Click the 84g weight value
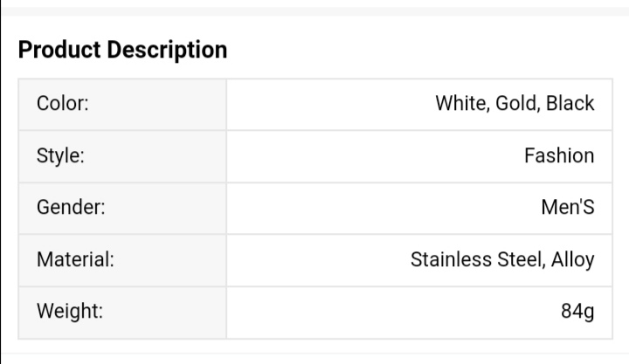 point(577,311)
